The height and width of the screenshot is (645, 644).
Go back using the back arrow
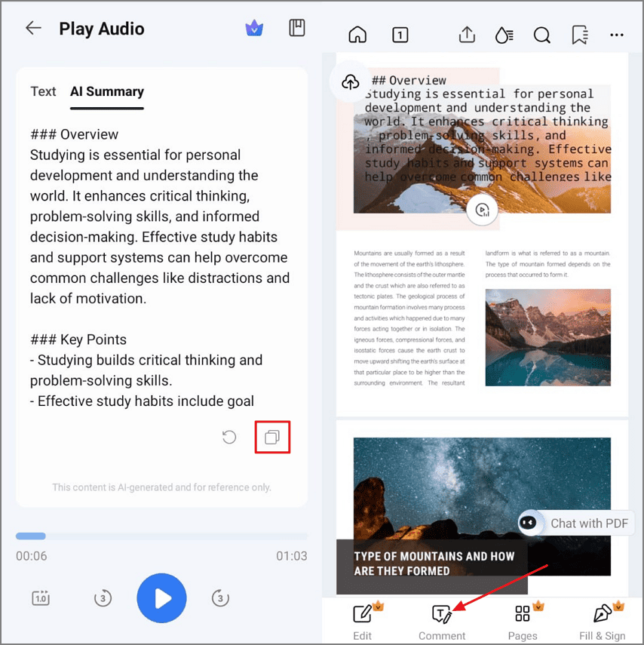(33, 28)
